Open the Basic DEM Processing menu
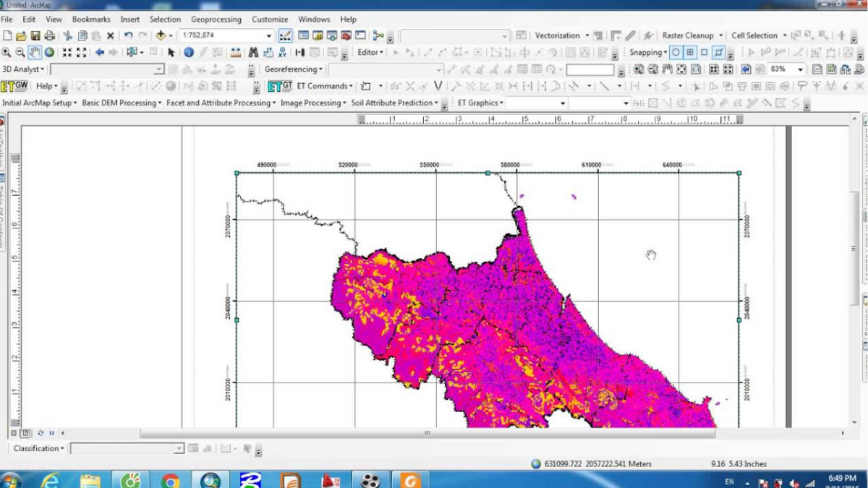Image resolution: width=868 pixels, height=488 pixels. [122, 103]
